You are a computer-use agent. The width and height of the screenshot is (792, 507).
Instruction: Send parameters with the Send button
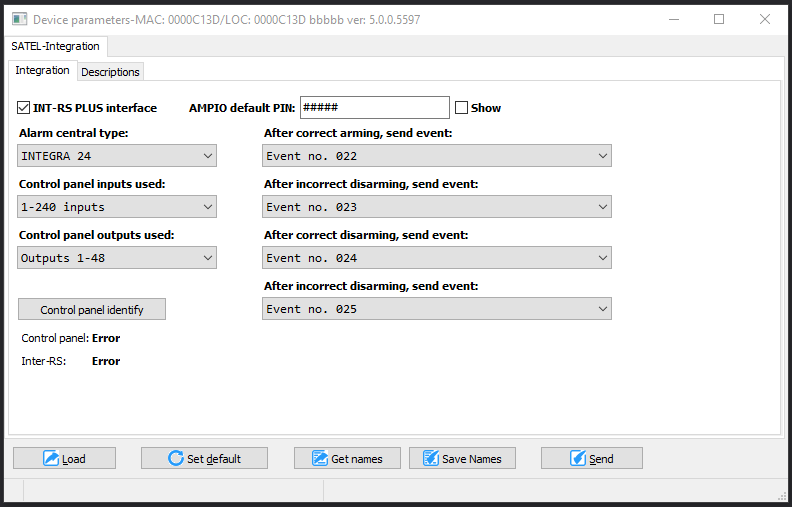591,458
